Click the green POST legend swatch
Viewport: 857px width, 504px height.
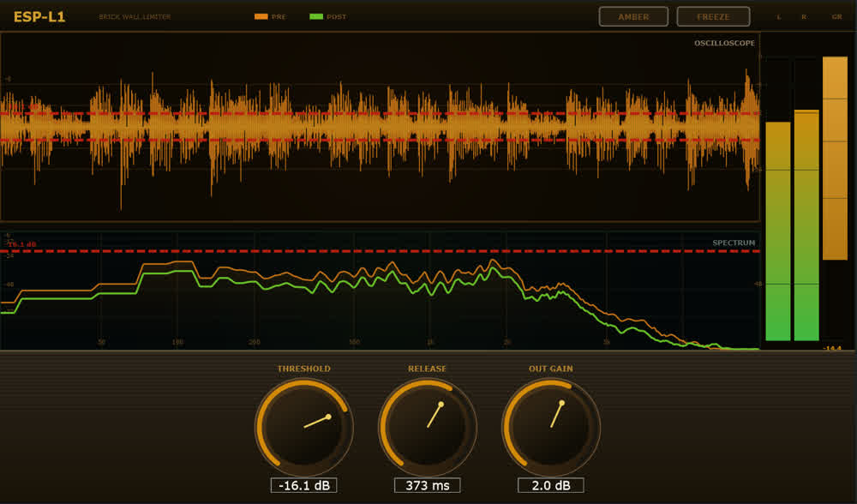click(x=316, y=16)
